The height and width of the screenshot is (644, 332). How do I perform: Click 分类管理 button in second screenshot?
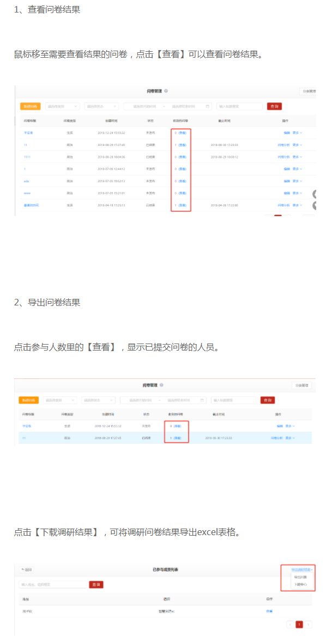302,385
